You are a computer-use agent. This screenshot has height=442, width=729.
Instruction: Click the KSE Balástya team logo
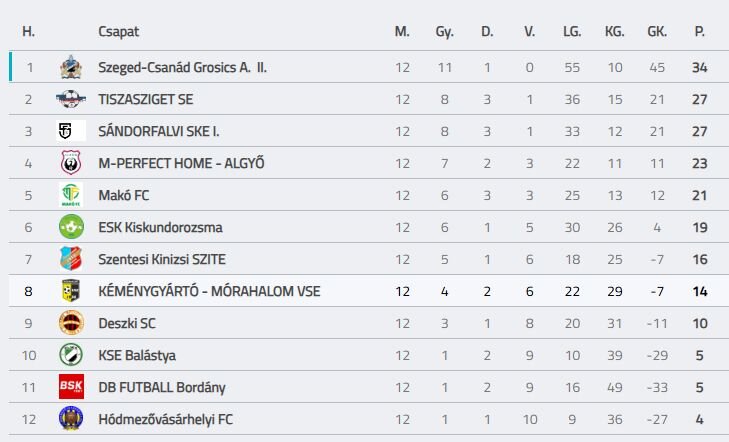click(71, 355)
